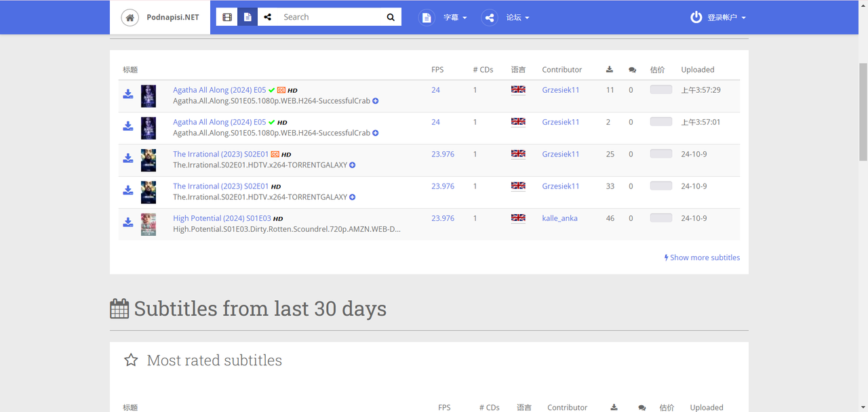Click the comments column header icon
The image size is (868, 412).
[x=632, y=70]
